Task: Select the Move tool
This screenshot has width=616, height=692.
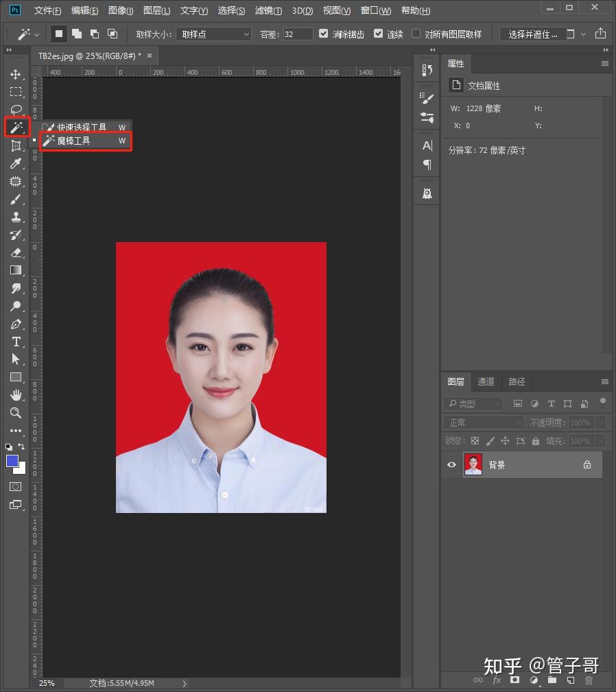Action: pyautogui.click(x=16, y=74)
